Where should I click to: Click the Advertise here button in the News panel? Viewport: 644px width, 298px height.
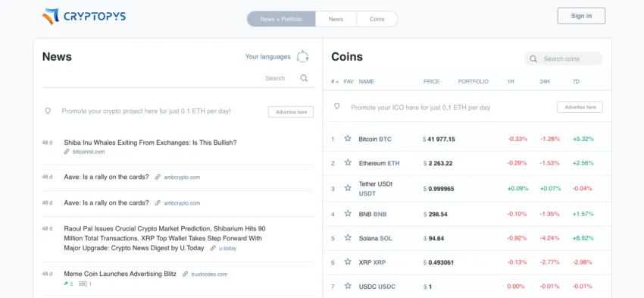click(291, 111)
